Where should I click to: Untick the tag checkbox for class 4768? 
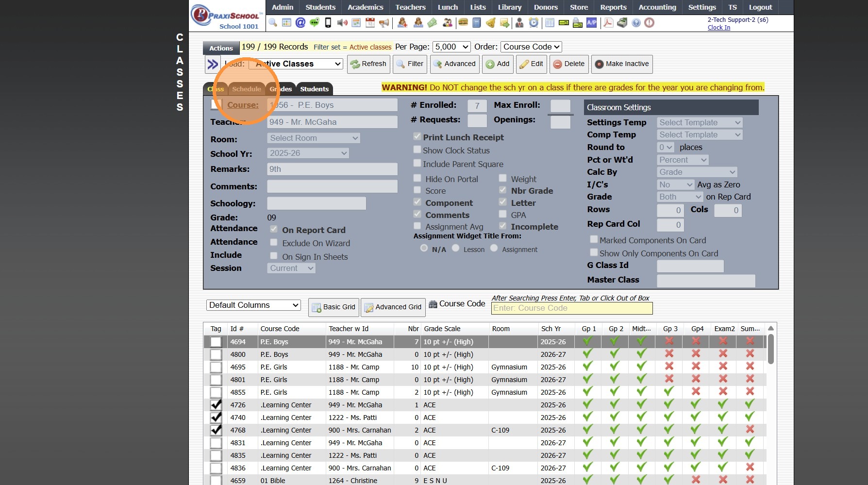tap(216, 430)
